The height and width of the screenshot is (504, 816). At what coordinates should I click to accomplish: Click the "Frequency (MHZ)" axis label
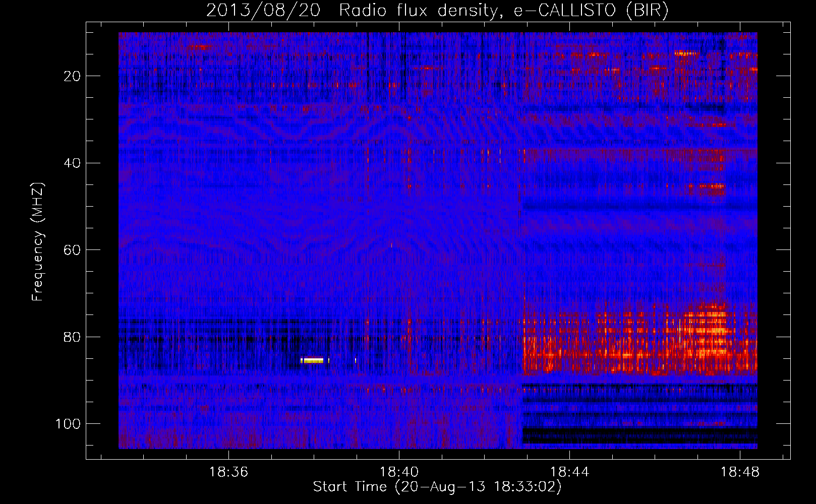[x=38, y=241]
